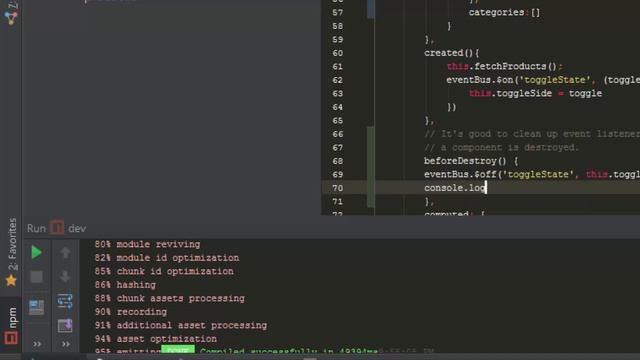This screenshot has height=360, width=640.
Task: Click line number 57 in gutter
Action: click(x=338, y=13)
